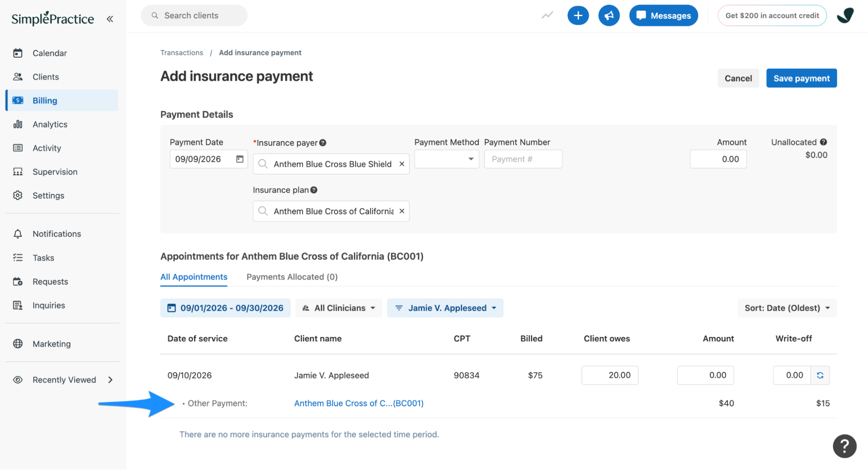Click the write-off refresh icon

pos(820,375)
